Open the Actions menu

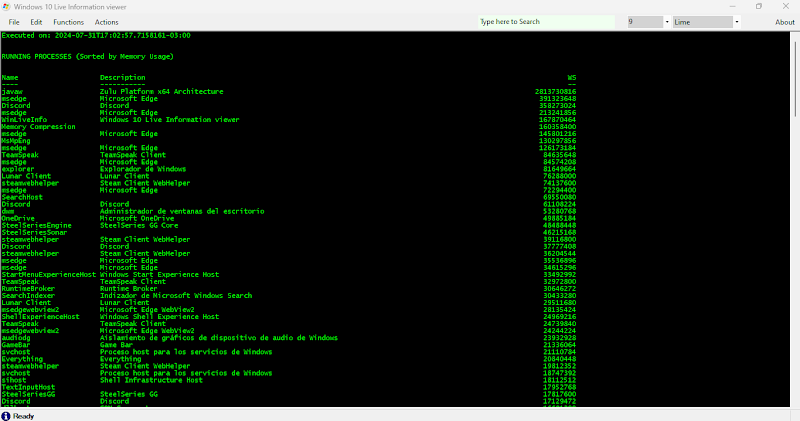(x=106, y=22)
